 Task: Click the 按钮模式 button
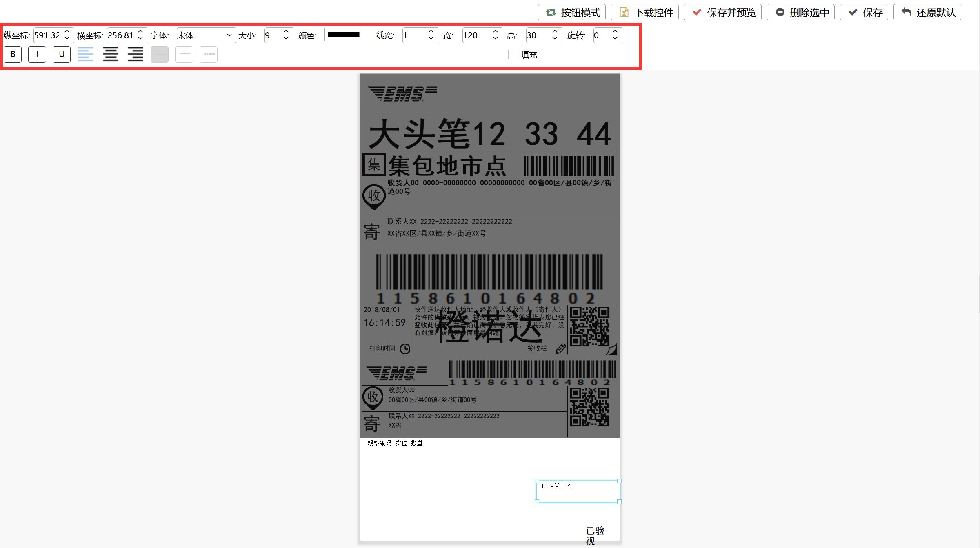coord(572,12)
